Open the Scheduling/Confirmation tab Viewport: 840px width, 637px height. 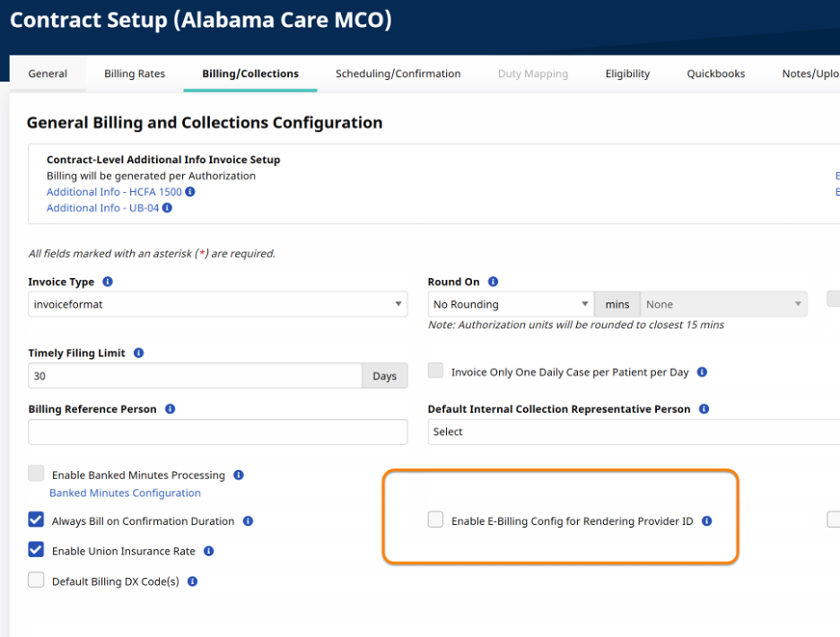click(398, 74)
